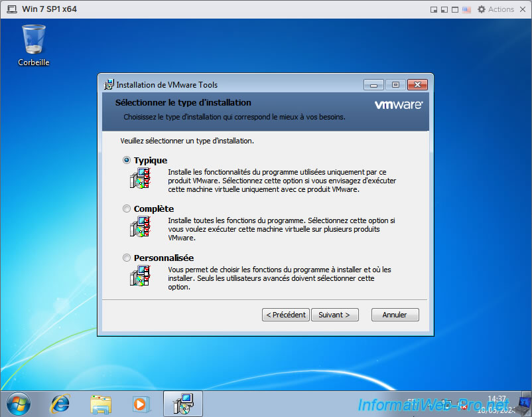Go back with the < Précédent button

[x=285, y=315]
